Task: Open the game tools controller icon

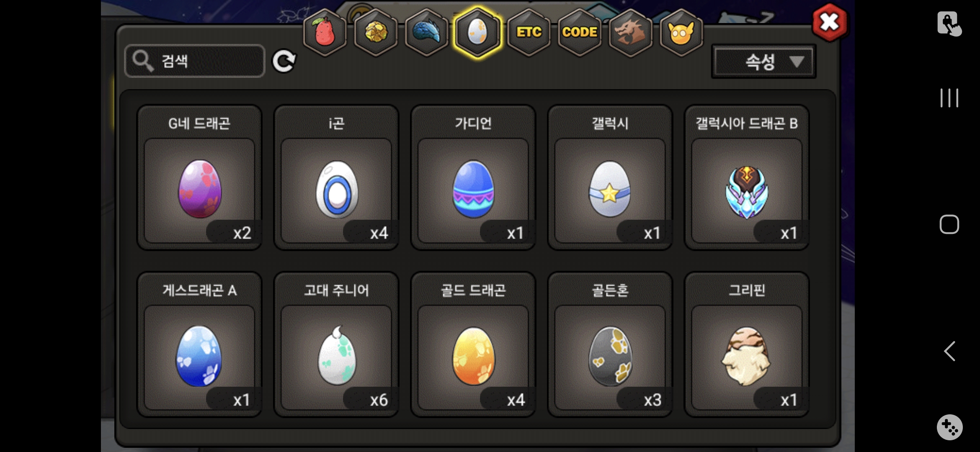Action: [949, 427]
